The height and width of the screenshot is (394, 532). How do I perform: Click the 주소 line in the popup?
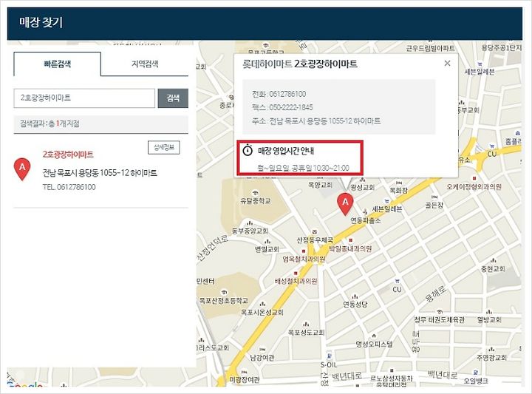point(316,120)
